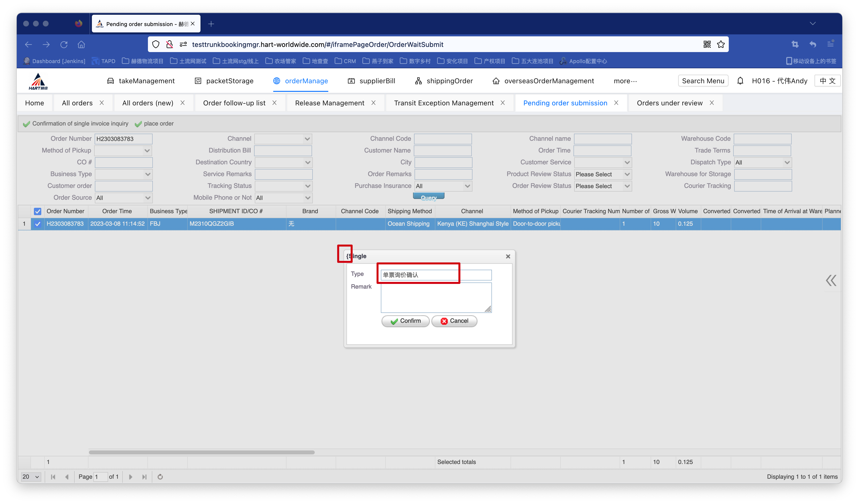Viewport: 859px width, 504px height.
Task: Expand the collapsed right side panel
Action: click(831, 280)
